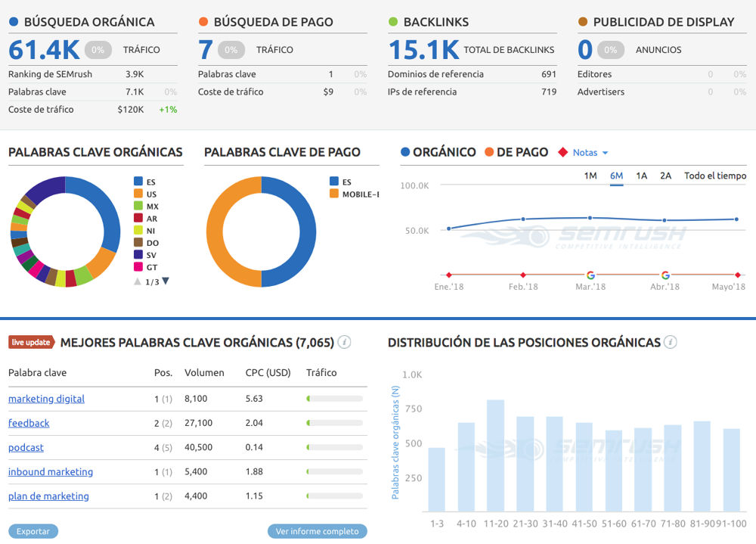Open Ver informe completo

pos(318,531)
